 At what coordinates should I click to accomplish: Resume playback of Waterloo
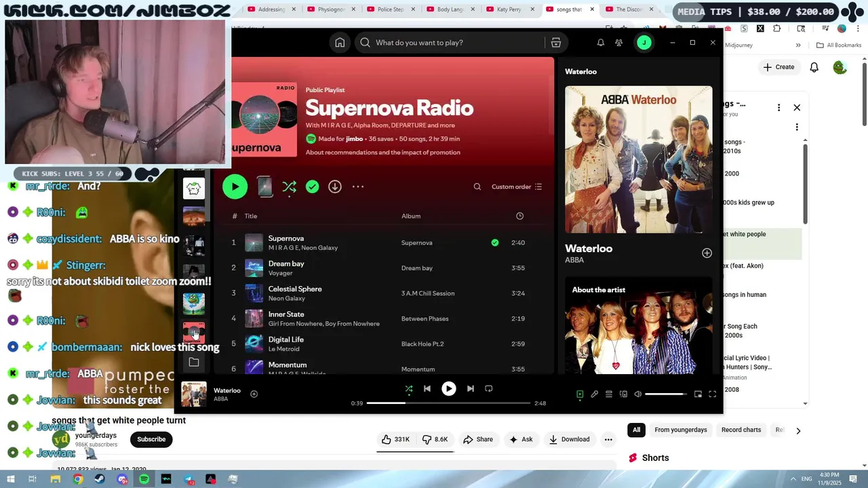tap(449, 389)
